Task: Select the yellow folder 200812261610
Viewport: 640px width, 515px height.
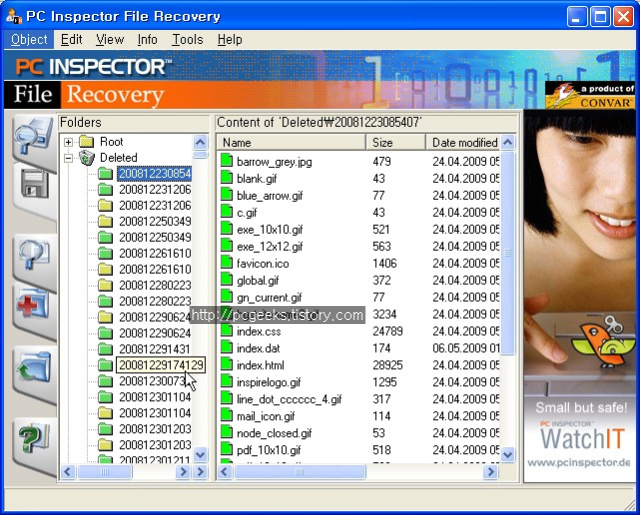Action: (x=155, y=269)
